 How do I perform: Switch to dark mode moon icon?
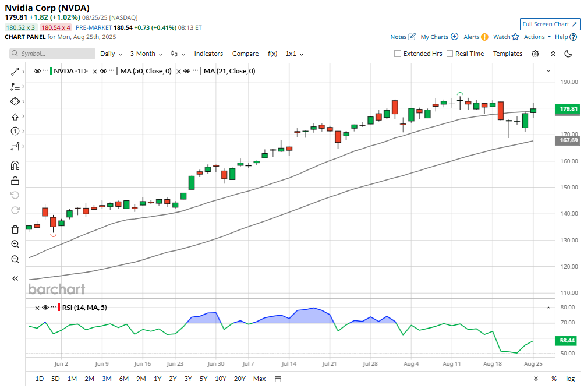point(568,54)
